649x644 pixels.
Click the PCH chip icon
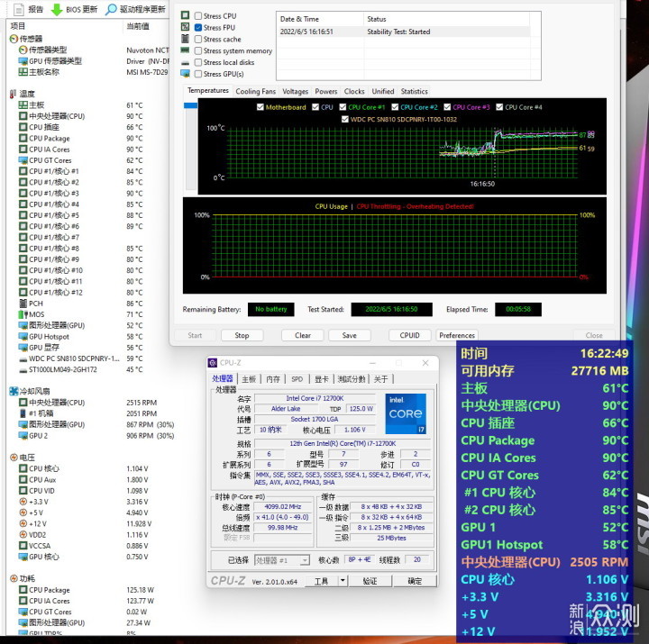click(x=23, y=304)
